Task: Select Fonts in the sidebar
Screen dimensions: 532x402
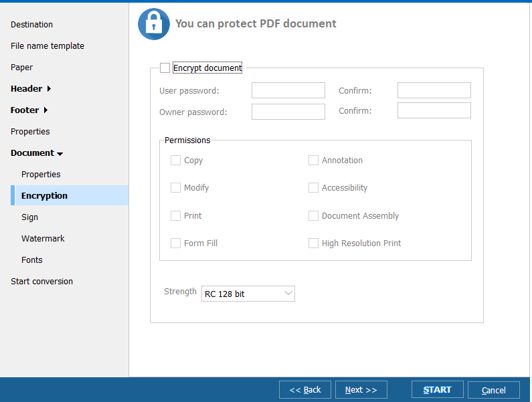Action: coord(31,260)
